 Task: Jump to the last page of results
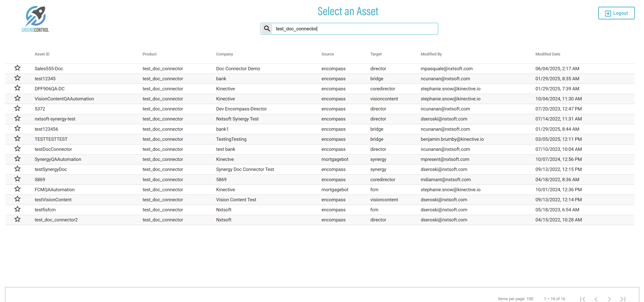pos(623,299)
